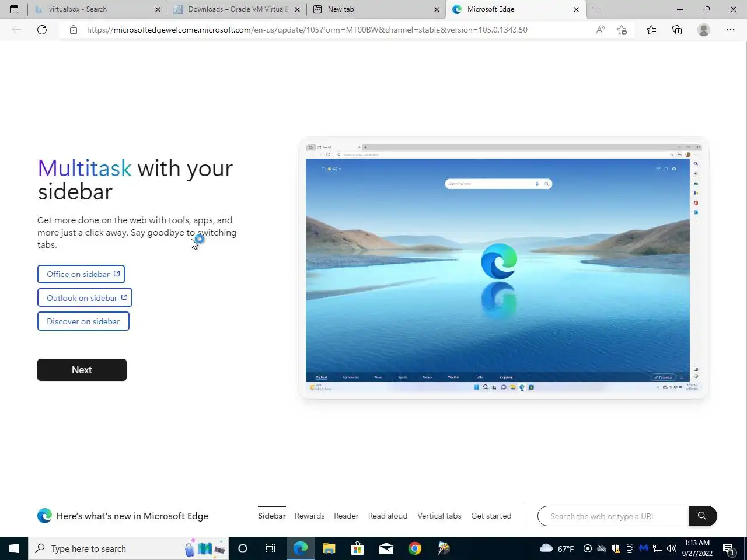Click Discover on sidebar button
Viewport: 747px width, 560px height.
(x=83, y=321)
